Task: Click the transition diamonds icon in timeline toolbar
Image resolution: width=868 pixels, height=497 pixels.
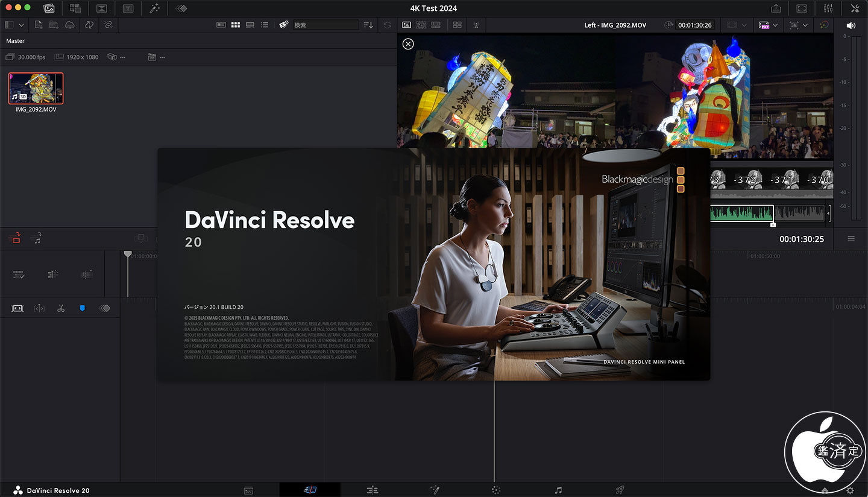Action: pyautogui.click(x=104, y=308)
